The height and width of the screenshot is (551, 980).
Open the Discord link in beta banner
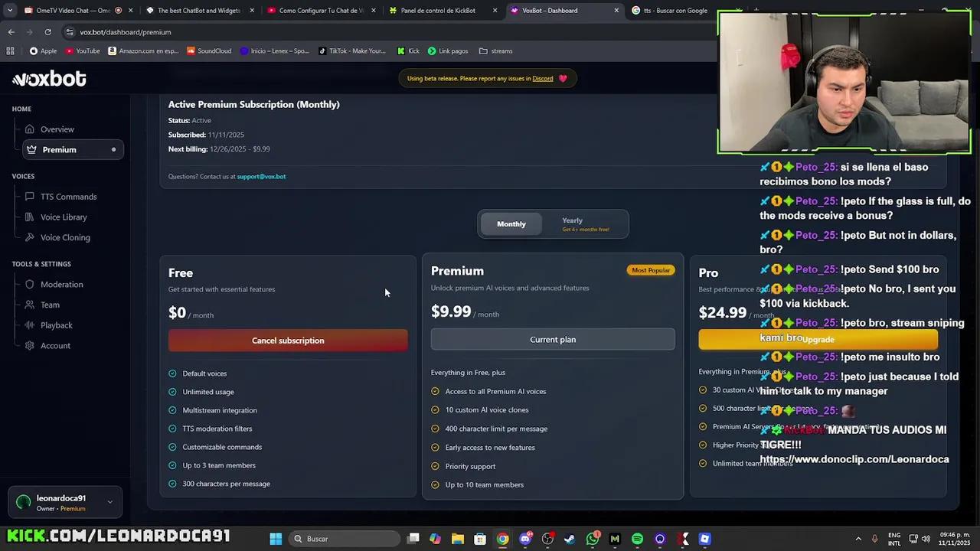(x=543, y=78)
